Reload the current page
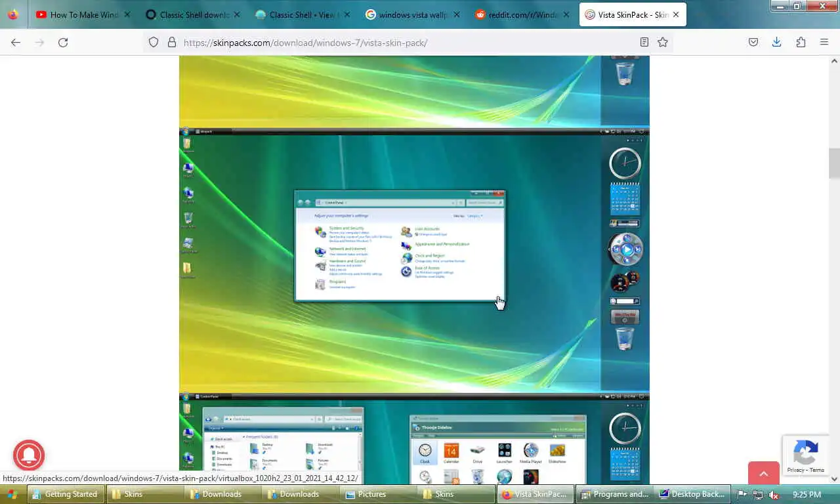The image size is (840, 504). [63, 42]
